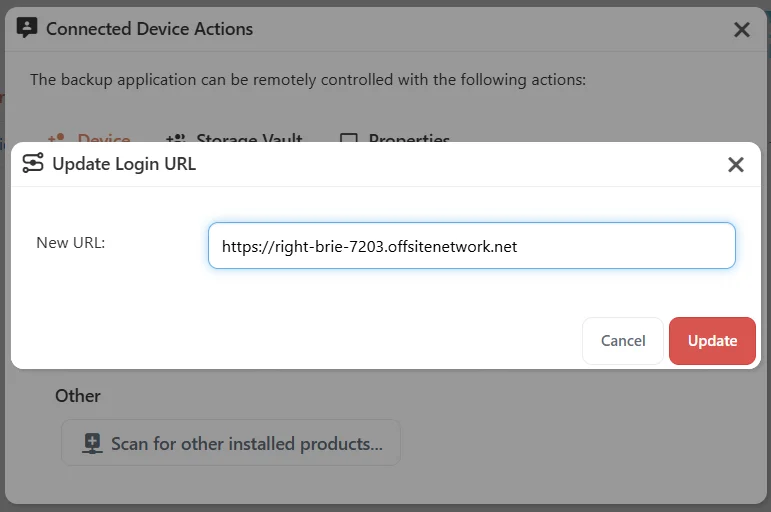Close the Update Login URL dialog
771x512 pixels.
pyautogui.click(x=736, y=164)
